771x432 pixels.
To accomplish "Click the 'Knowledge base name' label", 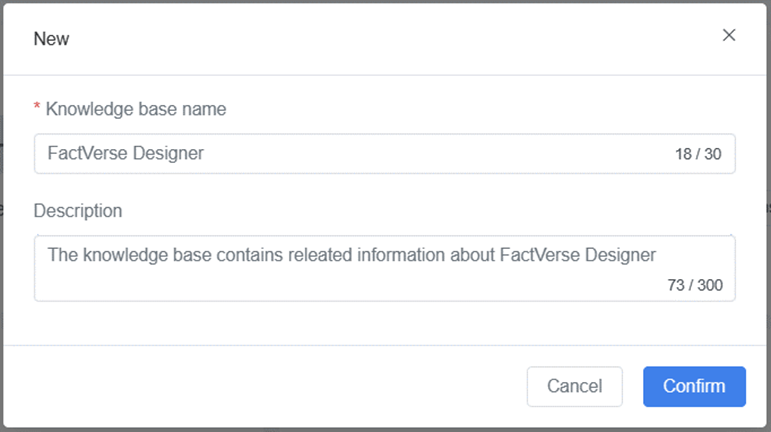I will pos(136,109).
